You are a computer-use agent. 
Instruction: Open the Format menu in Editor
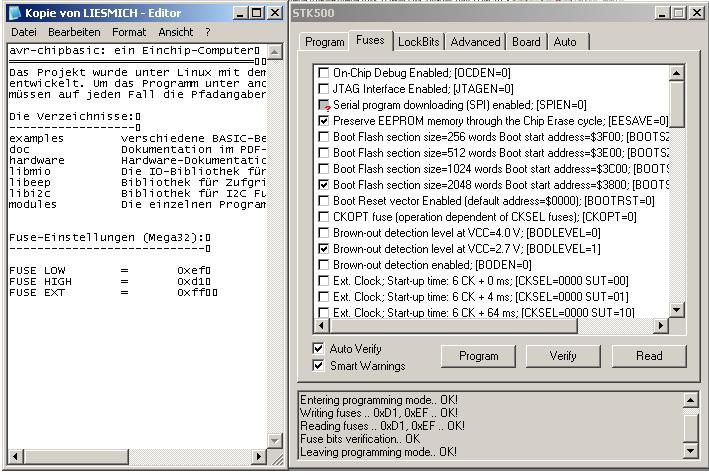pos(129,32)
